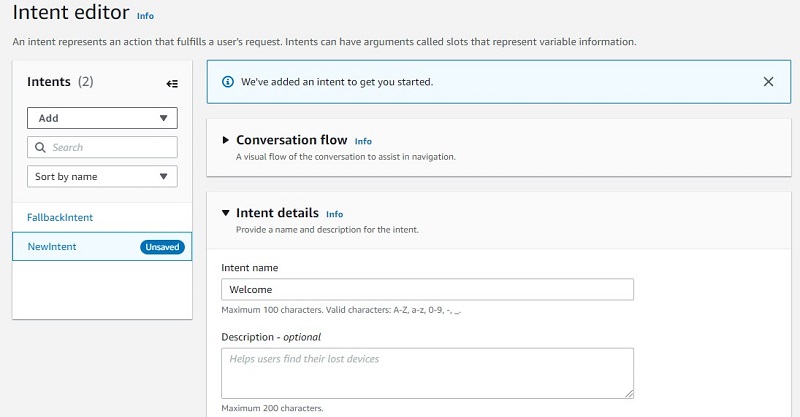
Task: Click the magnifier icon in Search box
Action: [x=40, y=148]
